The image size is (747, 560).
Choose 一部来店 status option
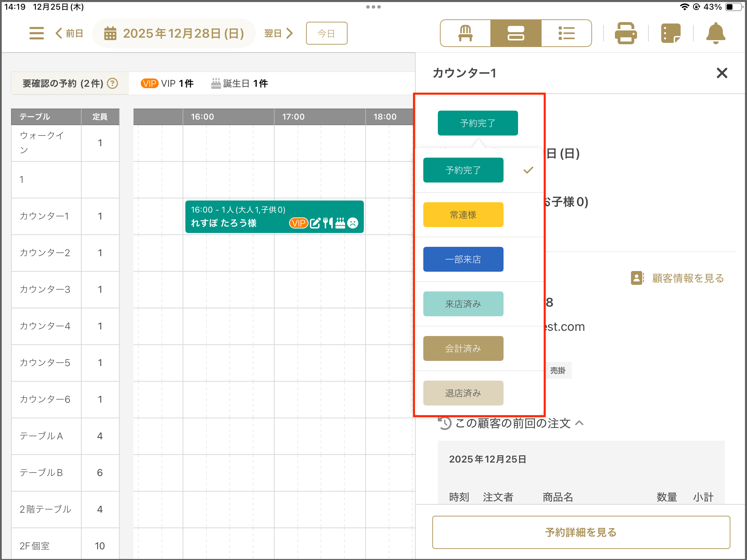(x=463, y=259)
